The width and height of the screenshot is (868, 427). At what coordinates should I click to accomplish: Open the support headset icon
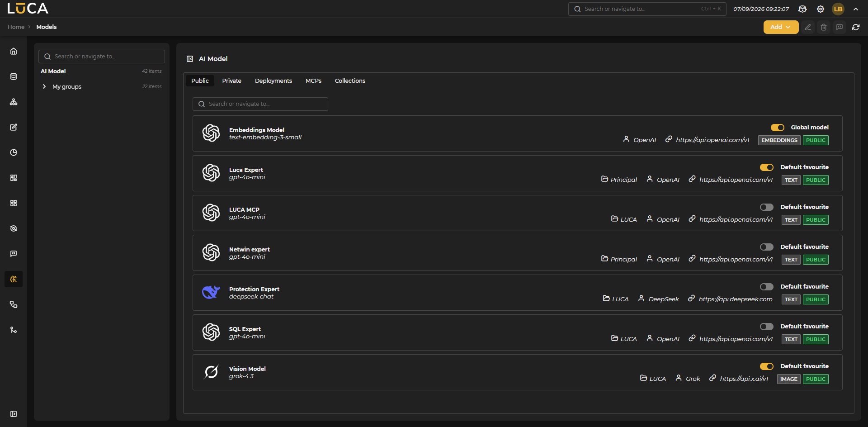point(802,9)
